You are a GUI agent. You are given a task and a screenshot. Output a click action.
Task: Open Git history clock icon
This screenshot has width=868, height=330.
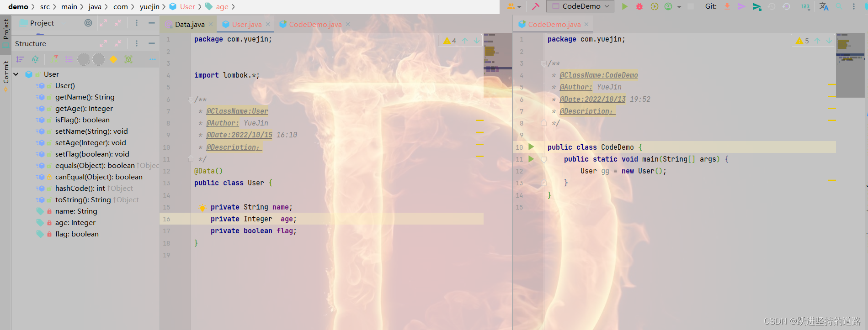point(772,6)
